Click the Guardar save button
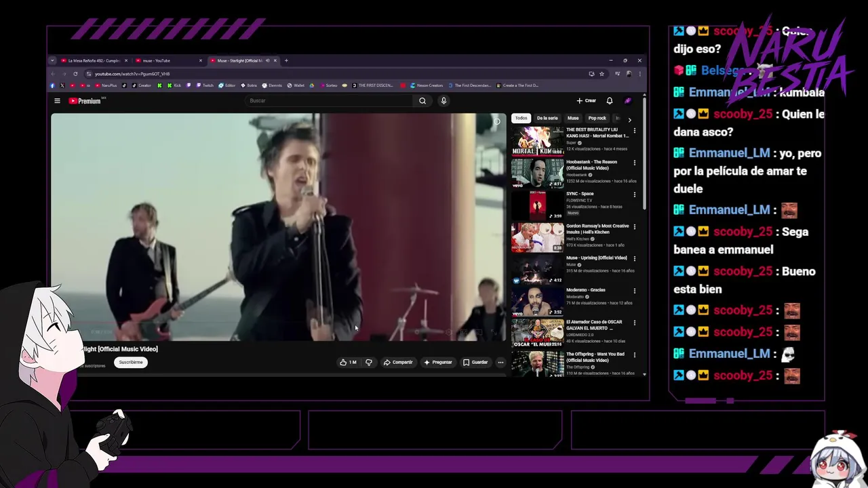 pyautogui.click(x=475, y=363)
